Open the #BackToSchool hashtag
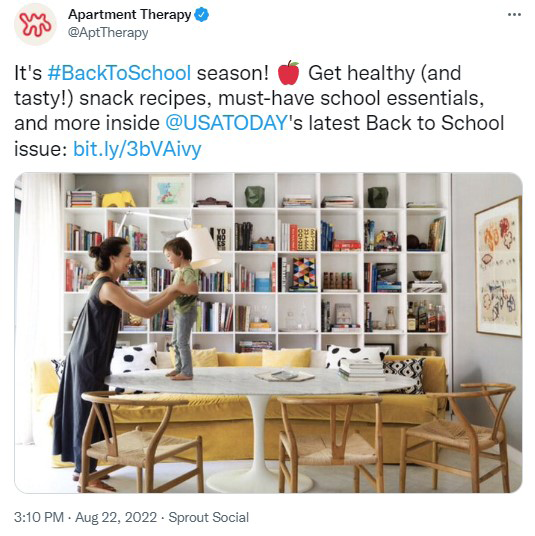Image resolution: width=535 pixels, height=536 pixels. 119,73
